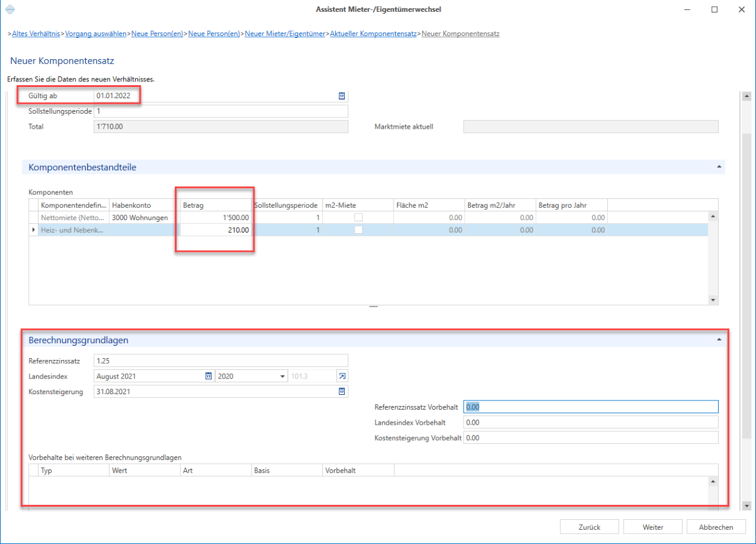Click the Habenkonto column header

click(144, 205)
